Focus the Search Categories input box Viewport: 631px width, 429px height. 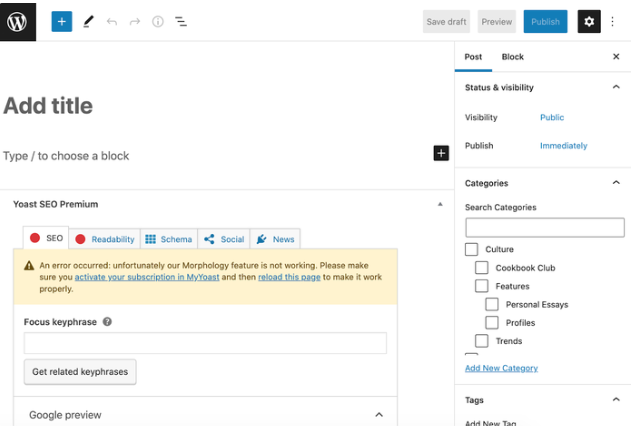click(545, 227)
